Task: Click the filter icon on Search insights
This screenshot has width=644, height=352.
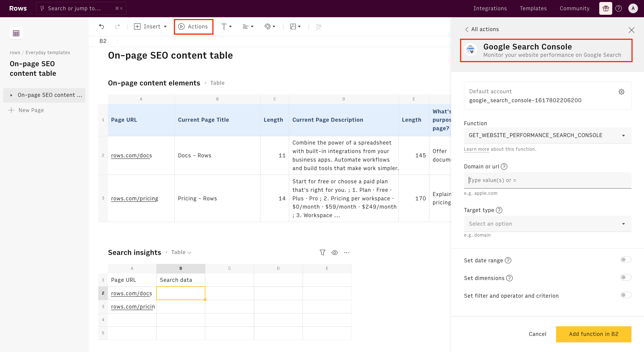Action: pos(322,252)
